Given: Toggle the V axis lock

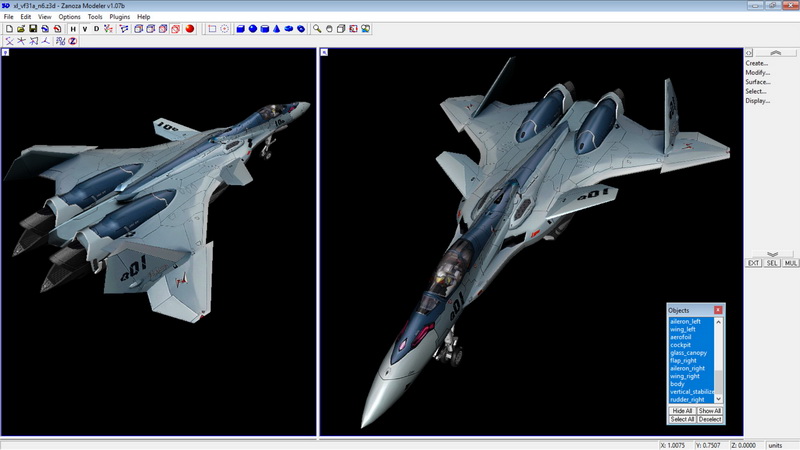Looking at the screenshot, I should pos(85,29).
